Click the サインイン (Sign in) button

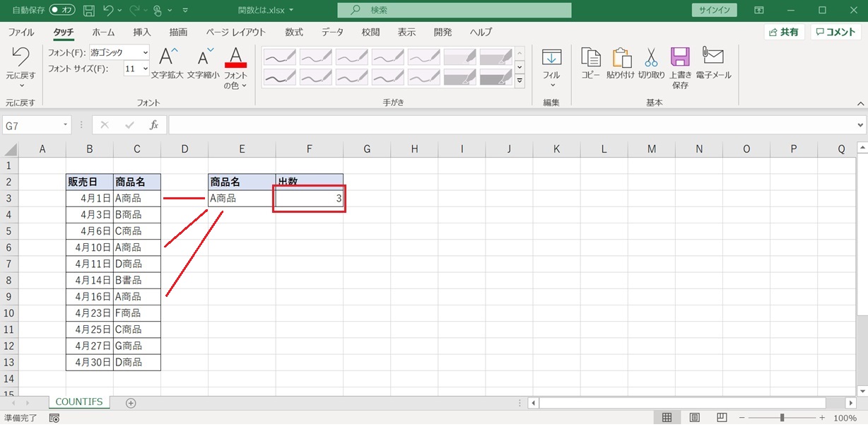click(x=714, y=11)
